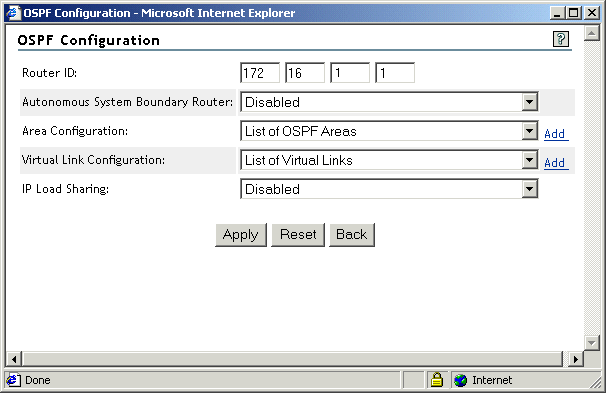The height and width of the screenshot is (393, 606).
Task: Click 'Virtual Link Configuration:' label text
Action: coord(93,160)
